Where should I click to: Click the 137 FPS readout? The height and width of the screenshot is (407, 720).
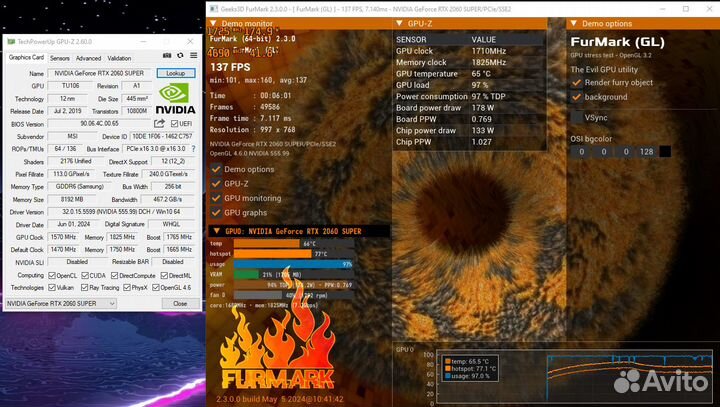[230, 67]
